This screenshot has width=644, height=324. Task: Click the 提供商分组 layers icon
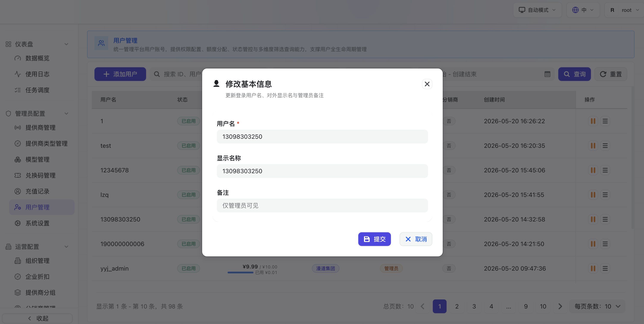pos(17,293)
